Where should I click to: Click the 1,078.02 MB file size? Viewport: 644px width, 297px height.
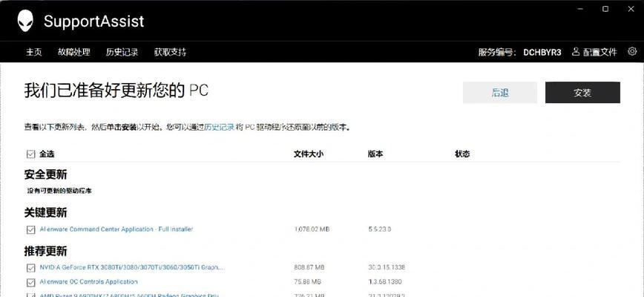point(312,229)
